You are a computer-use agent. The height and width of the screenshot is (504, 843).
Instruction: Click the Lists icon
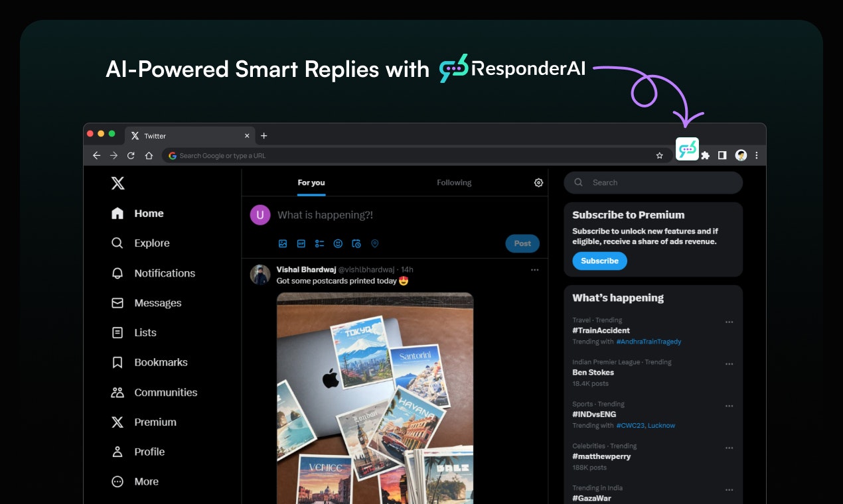(x=117, y=333)
